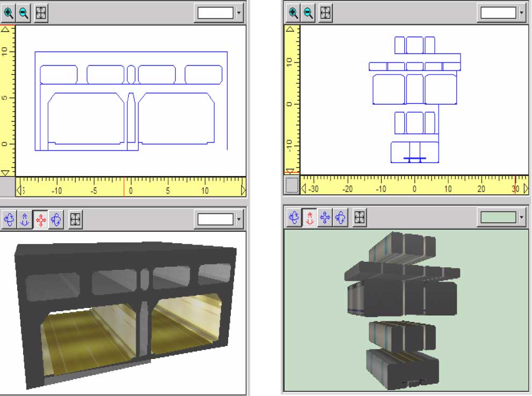Click white color field above tunnel 3D render

coord(215,219)
